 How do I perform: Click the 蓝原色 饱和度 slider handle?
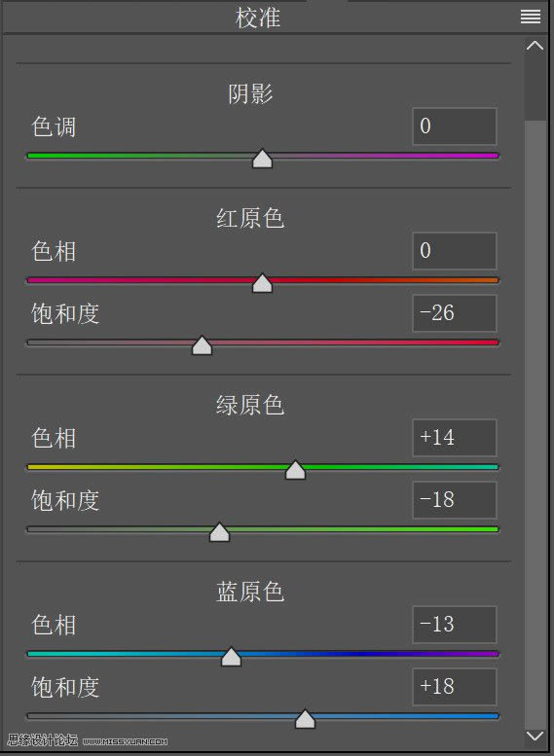(305, 719)
